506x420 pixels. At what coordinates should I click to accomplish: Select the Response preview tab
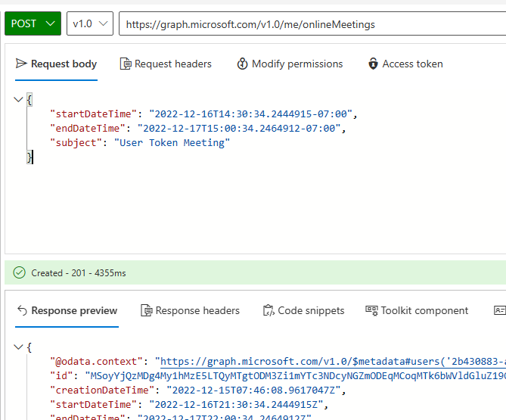(x=67, y=310)
